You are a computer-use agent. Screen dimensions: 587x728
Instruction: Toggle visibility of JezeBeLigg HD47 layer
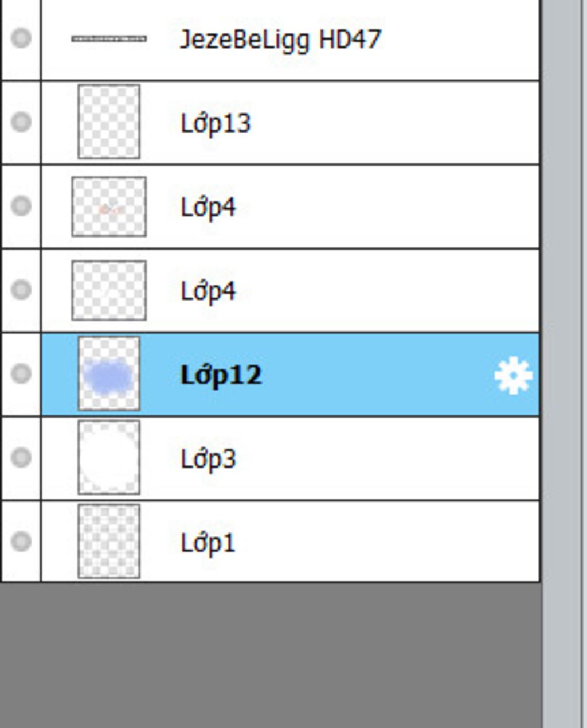click(21, 38)
